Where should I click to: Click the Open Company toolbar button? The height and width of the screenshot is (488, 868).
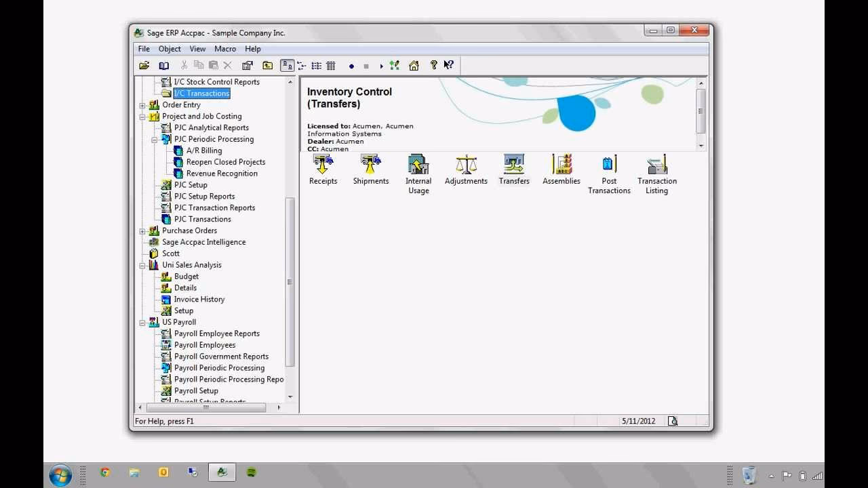pyautogui.click(x=144, y=65)
